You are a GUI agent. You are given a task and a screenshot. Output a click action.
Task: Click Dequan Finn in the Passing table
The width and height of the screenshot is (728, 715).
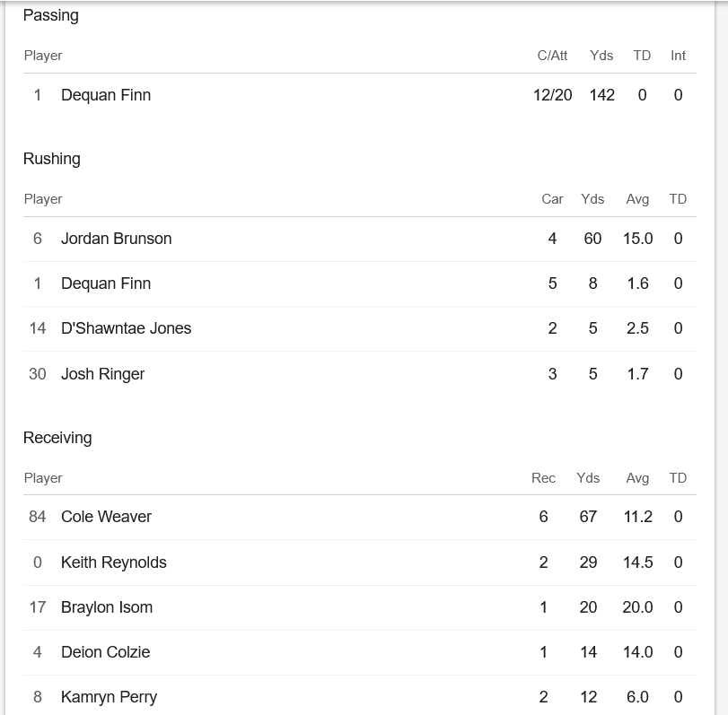click(x=106, y=95)
